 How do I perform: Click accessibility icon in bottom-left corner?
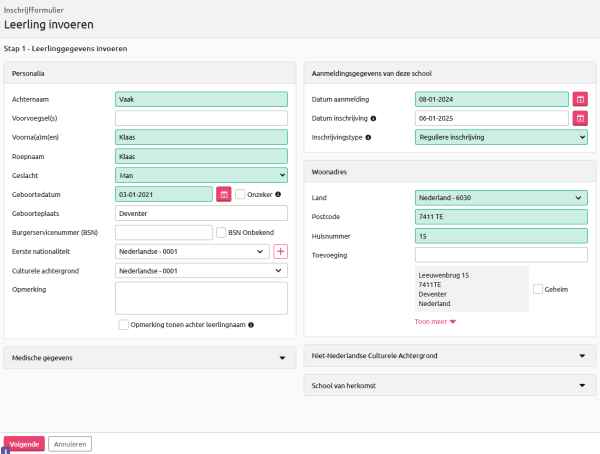point(5,450)
